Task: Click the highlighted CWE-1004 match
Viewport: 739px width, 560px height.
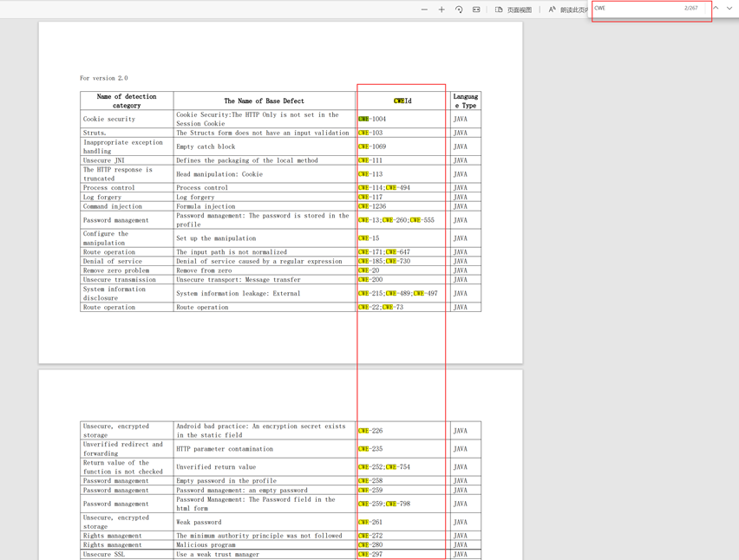Action: click(x=372, y=119)
